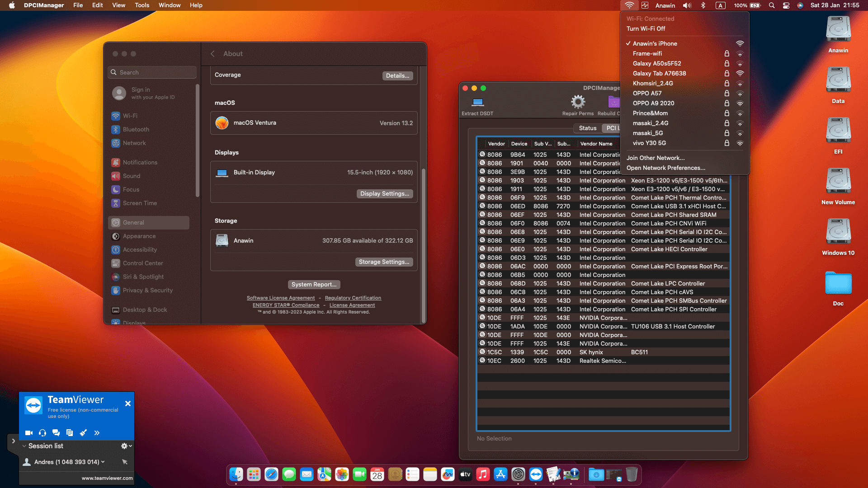Open TeamViewer file transfer icon
The image size is (868, 488).
point(70,432)
